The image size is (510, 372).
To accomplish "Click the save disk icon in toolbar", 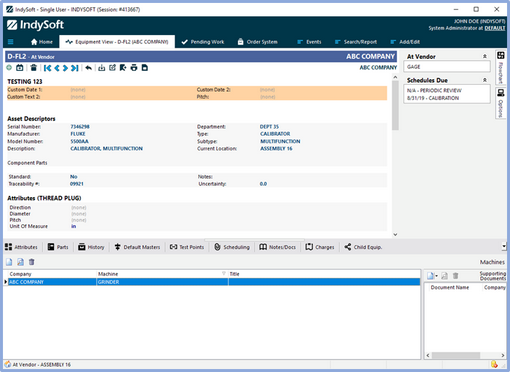I will click(145, 68).
